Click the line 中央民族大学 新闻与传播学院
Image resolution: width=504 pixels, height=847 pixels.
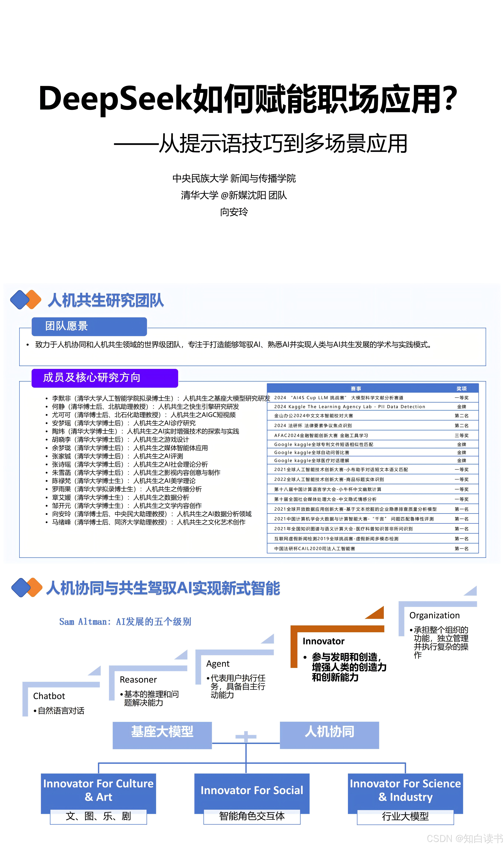[234, 178]
